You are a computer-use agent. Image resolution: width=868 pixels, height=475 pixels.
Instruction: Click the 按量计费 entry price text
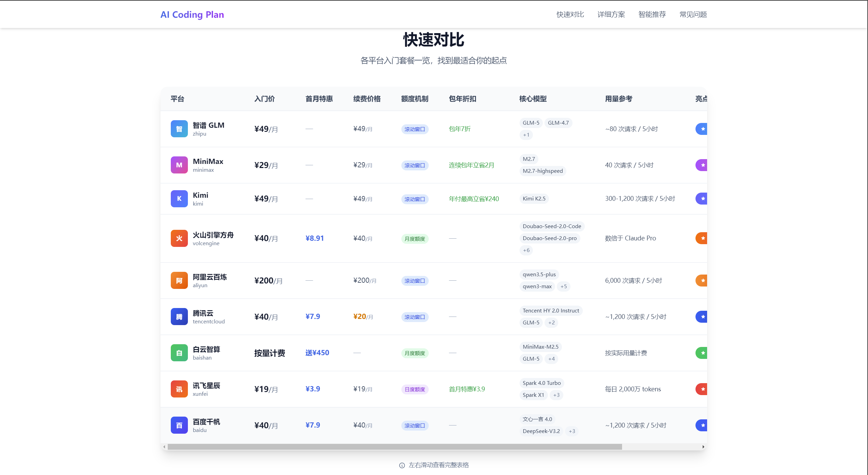coord(270,353)
